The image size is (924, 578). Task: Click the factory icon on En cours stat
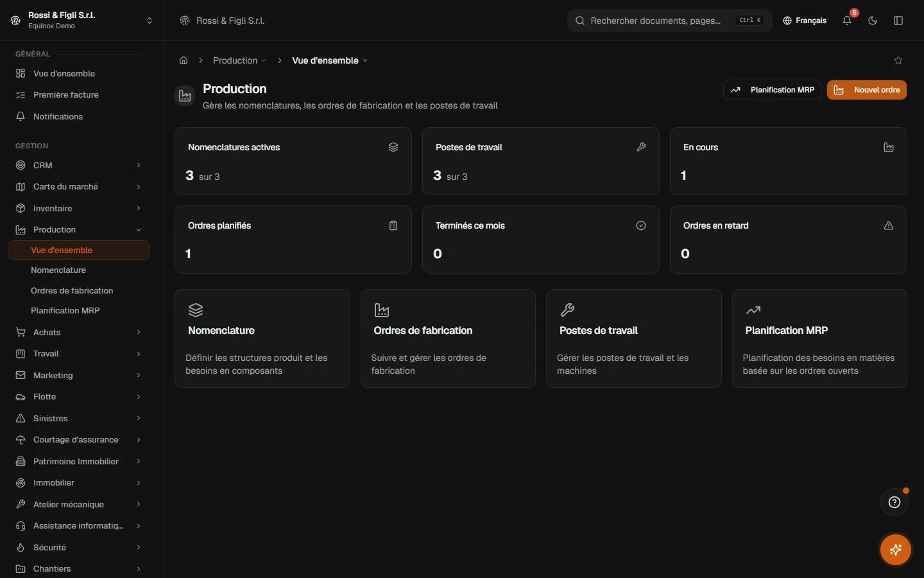tap(889, 147)
